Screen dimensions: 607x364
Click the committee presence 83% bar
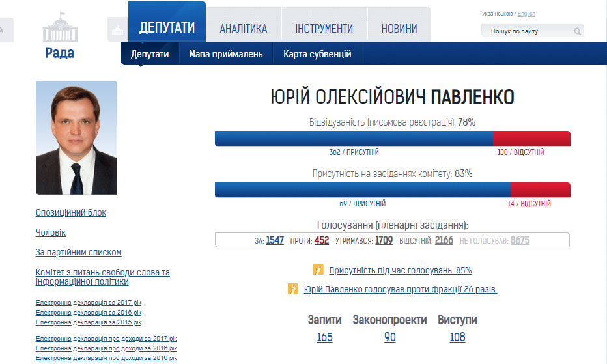coord(393,189)
